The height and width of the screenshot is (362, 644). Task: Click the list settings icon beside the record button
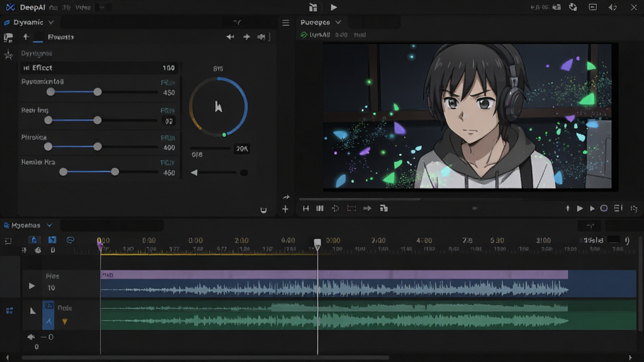pos(618,209)
